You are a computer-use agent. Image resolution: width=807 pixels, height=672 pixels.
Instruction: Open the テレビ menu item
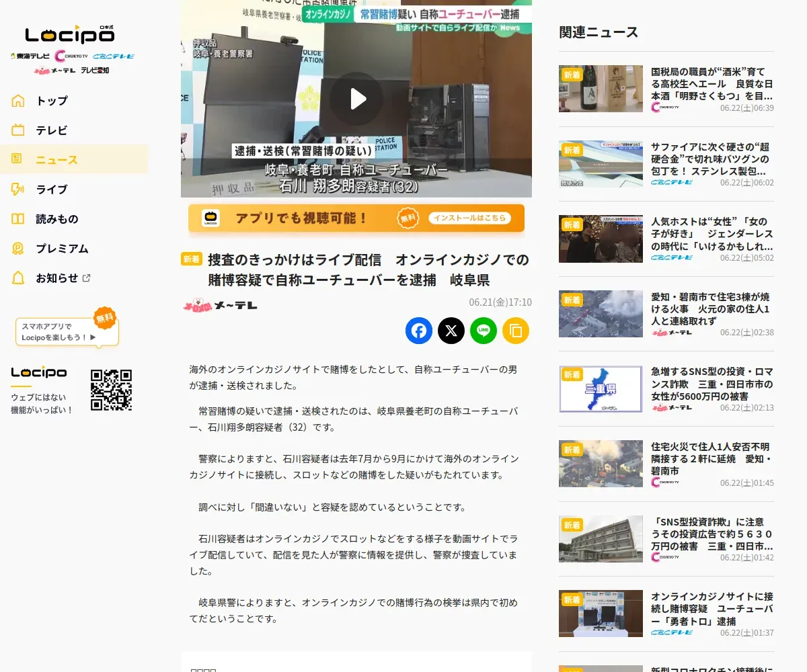(74, 130)
